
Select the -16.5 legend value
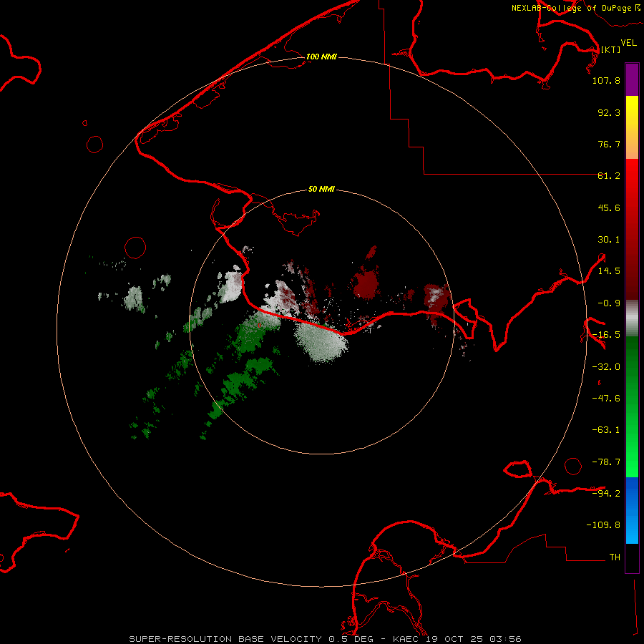[606, 335]
